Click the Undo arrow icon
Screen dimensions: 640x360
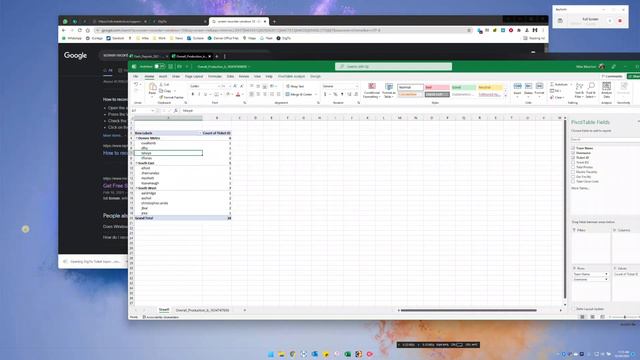click(x=136, y=84)
